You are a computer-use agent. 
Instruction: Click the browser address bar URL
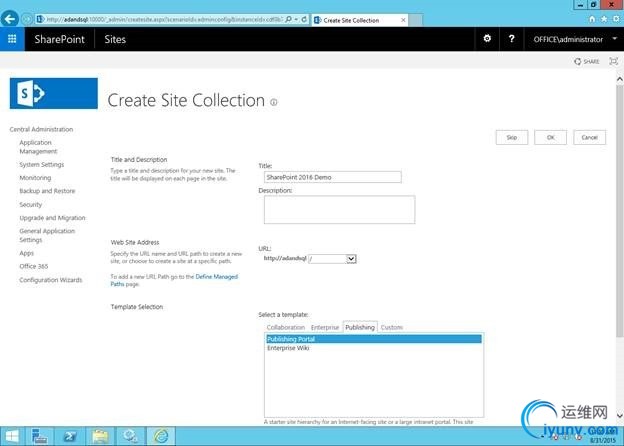point(164,19)
